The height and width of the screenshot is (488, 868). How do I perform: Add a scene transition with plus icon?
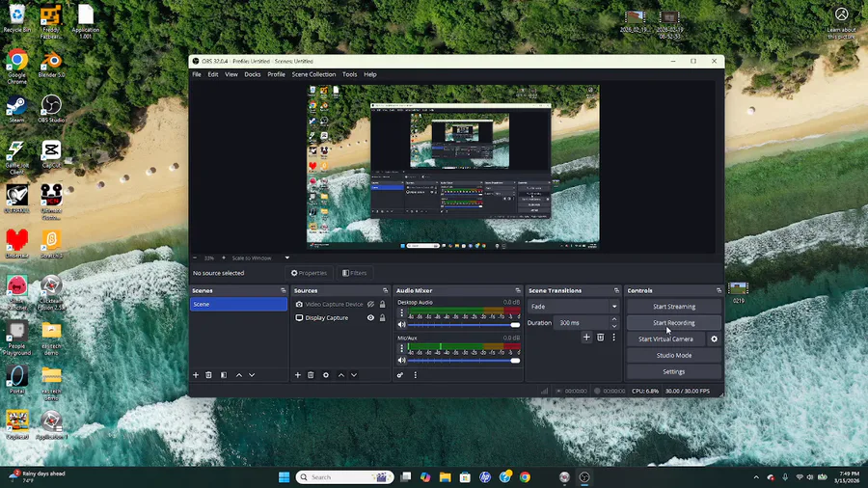[x=586, y=337]
